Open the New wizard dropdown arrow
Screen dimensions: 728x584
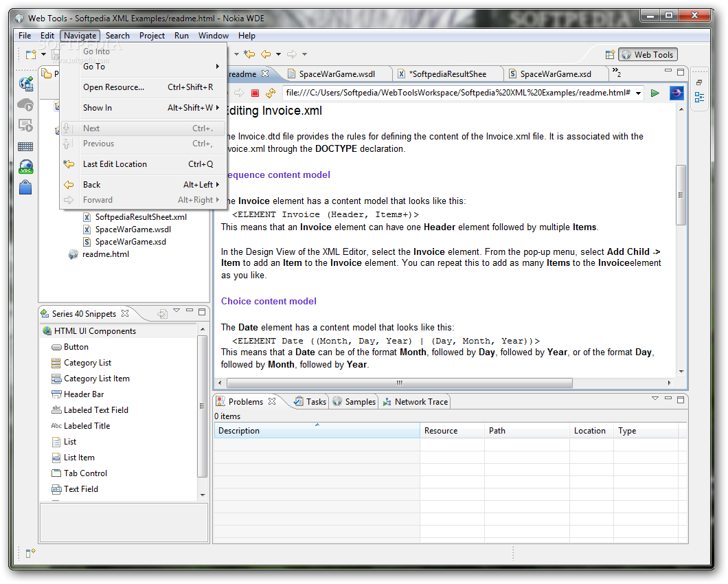pyautogui.click(x=44, y=54)
